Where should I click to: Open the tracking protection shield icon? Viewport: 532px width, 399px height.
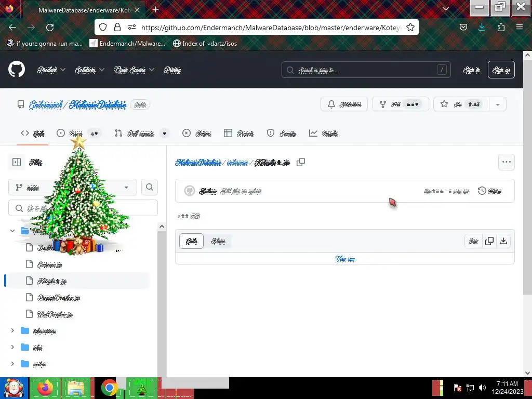[x=103, y=27]
